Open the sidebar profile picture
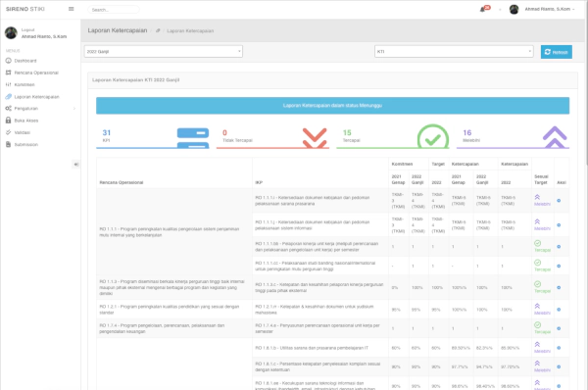Screen dimensions: 588x390 point(11,33)
